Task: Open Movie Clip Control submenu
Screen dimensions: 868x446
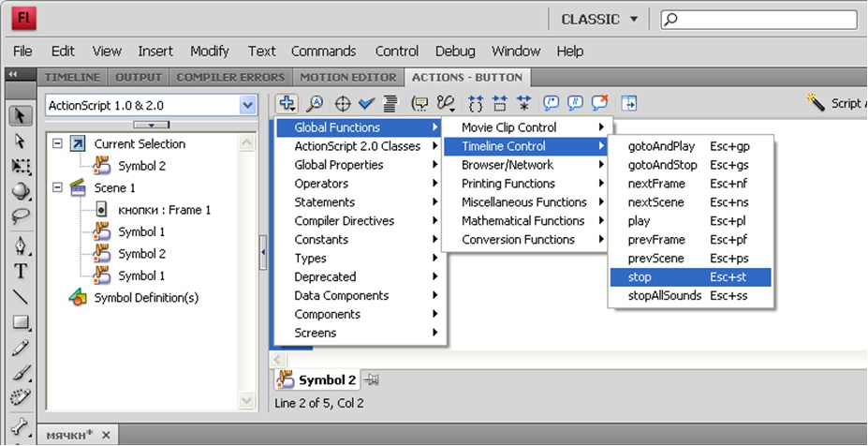Action: point(526,127)
